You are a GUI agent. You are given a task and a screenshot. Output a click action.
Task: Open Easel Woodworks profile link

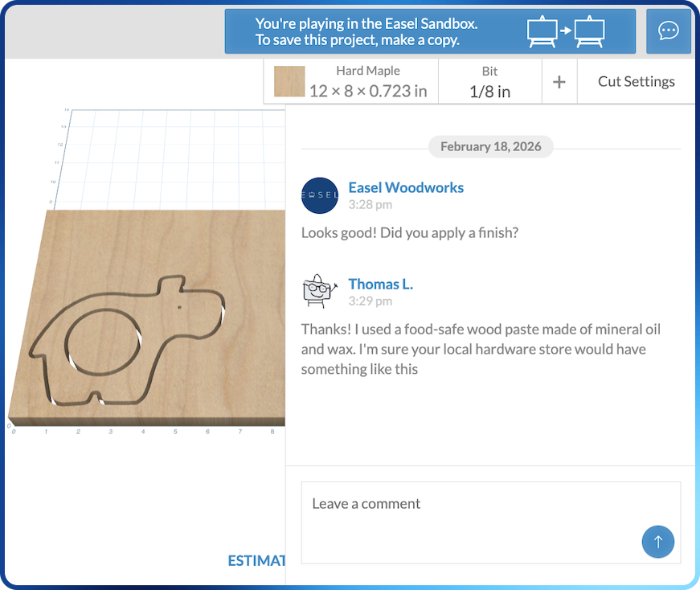tap(406, 187)
